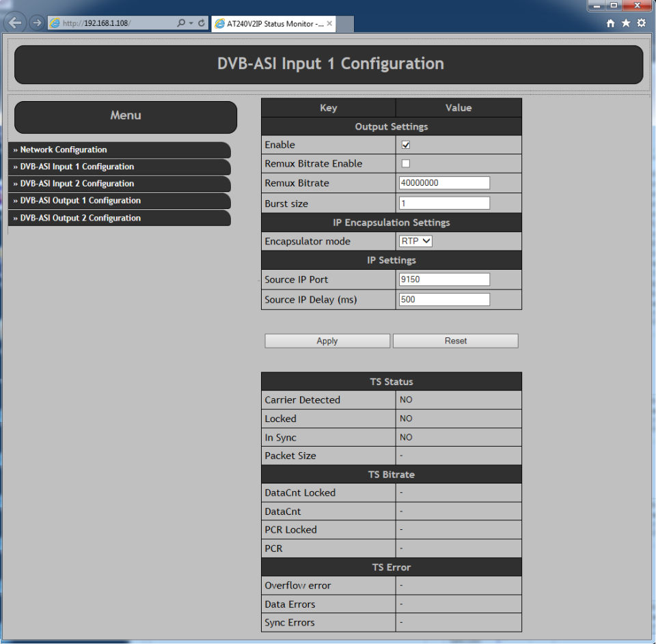Open the browser Tools gear icon
Screen dimensions: 656x644
(x=641, y=23)
